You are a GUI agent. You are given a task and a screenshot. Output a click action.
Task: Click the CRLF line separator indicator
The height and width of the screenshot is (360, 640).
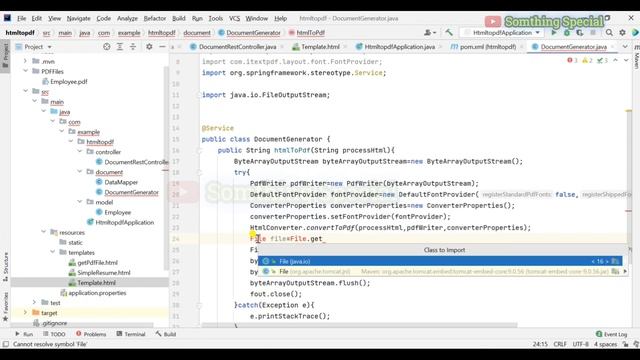[560, 344]
